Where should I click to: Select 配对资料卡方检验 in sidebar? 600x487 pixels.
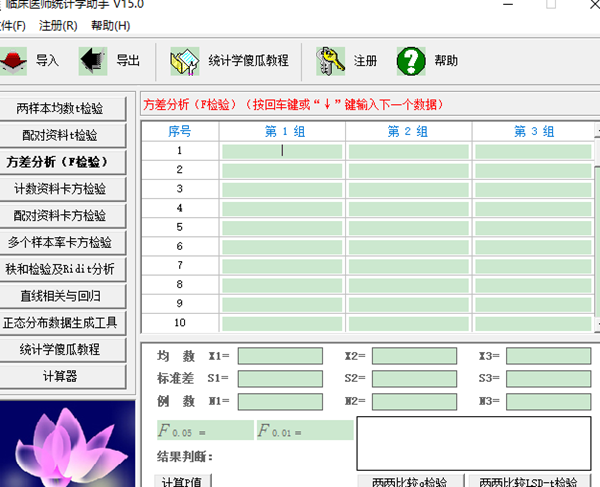click(62, 215)
